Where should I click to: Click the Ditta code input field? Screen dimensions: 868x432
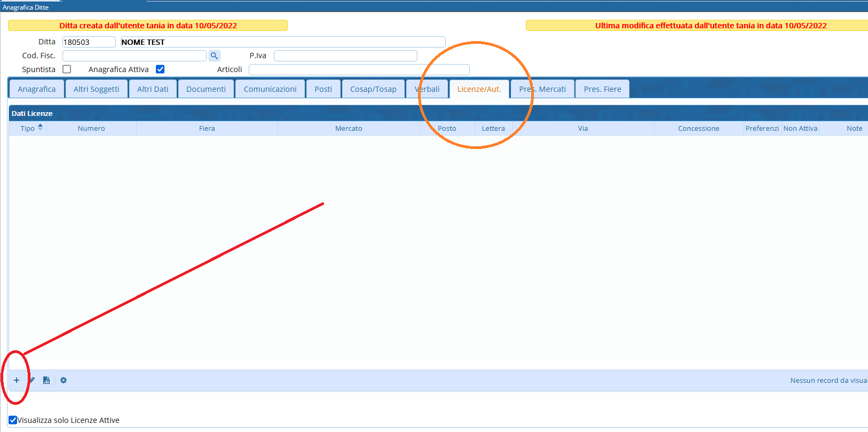[89, 42]
